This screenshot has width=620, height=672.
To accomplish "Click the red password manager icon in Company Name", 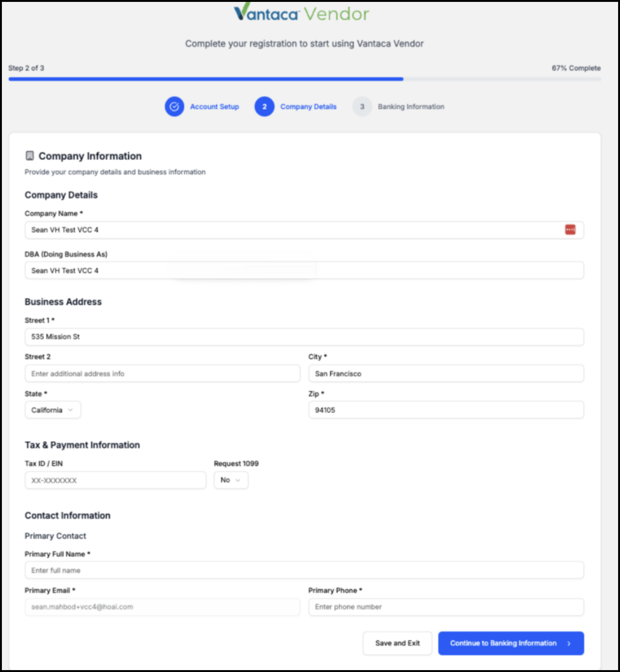I will coord(570,230).
